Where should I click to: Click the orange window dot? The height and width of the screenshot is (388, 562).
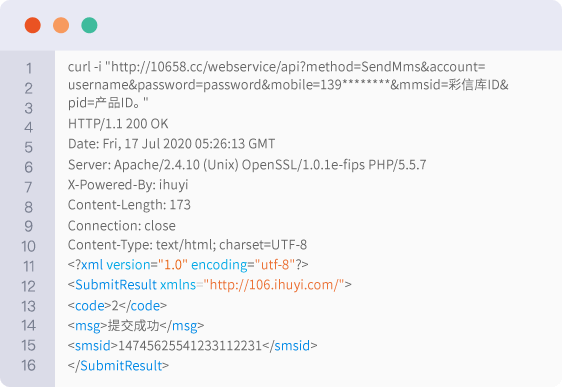(61, 25)
